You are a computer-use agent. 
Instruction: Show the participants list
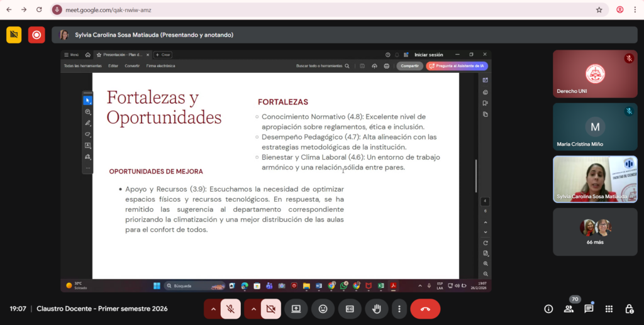click(569, 309)
